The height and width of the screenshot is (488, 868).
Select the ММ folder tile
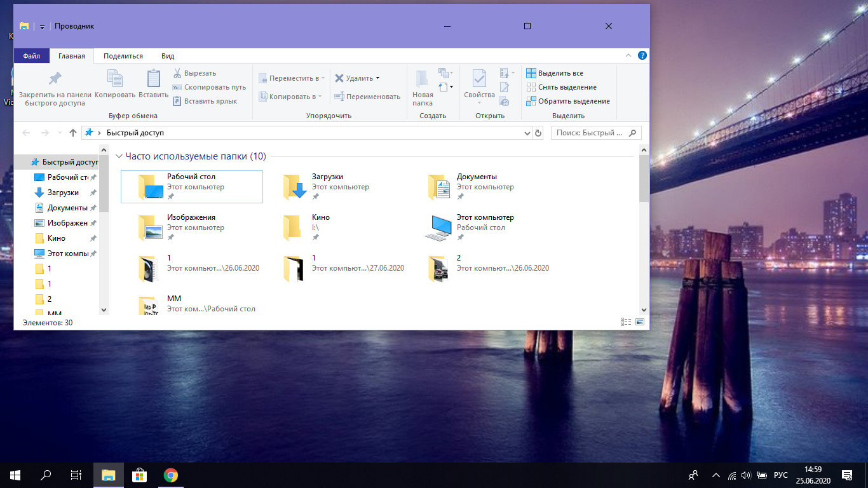192,305
